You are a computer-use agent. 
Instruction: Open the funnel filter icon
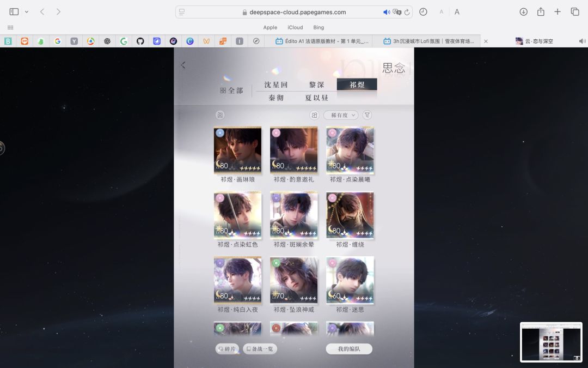pyautogui.click(x=367, y=115)
